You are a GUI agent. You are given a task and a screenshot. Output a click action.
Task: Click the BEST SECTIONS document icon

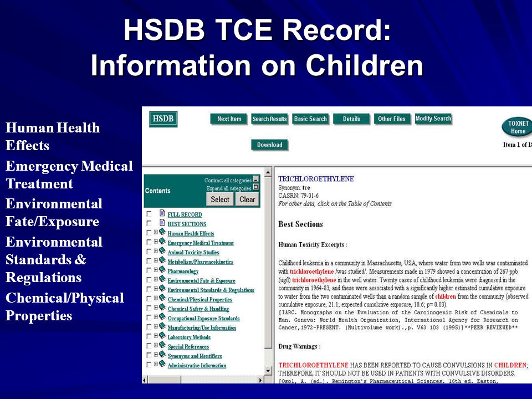point(162,223)
